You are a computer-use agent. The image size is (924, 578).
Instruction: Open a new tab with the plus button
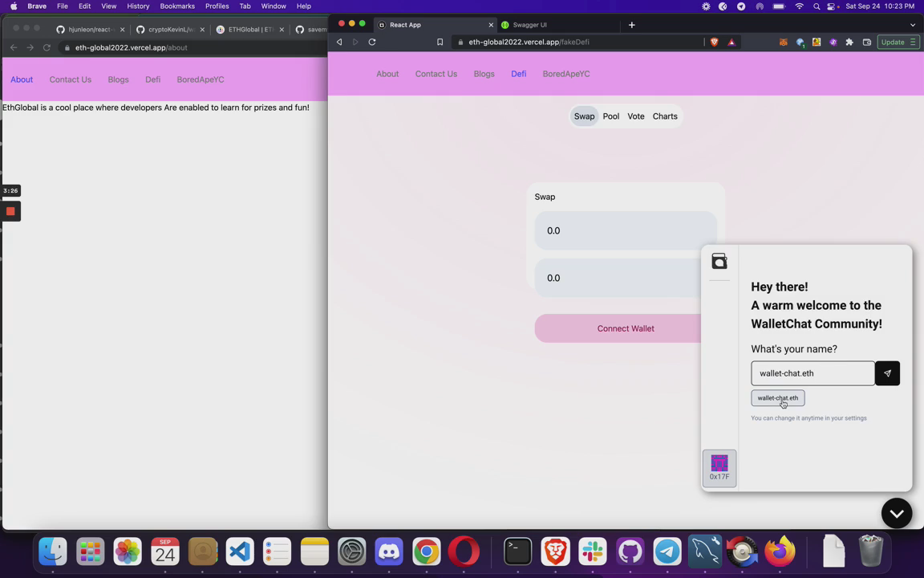(632, 25)
